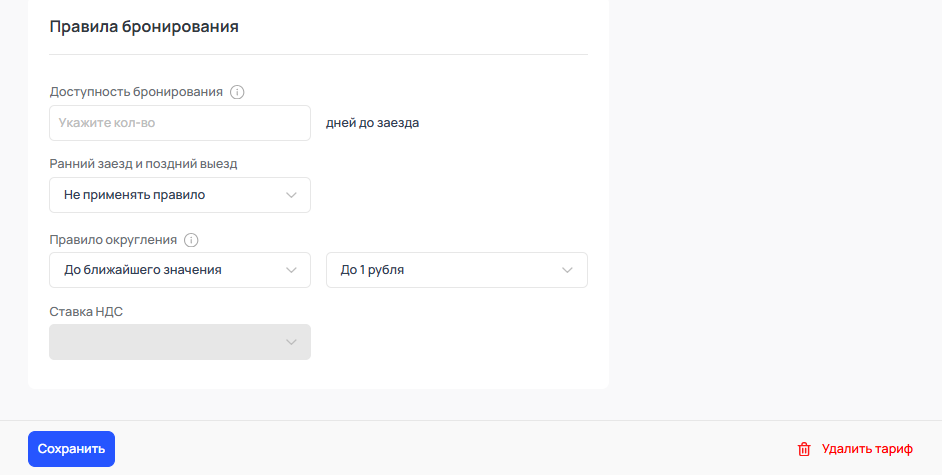Click info icon beside Доступность бронирования
This screenshot has width=942, height=475.
point(237,92)
